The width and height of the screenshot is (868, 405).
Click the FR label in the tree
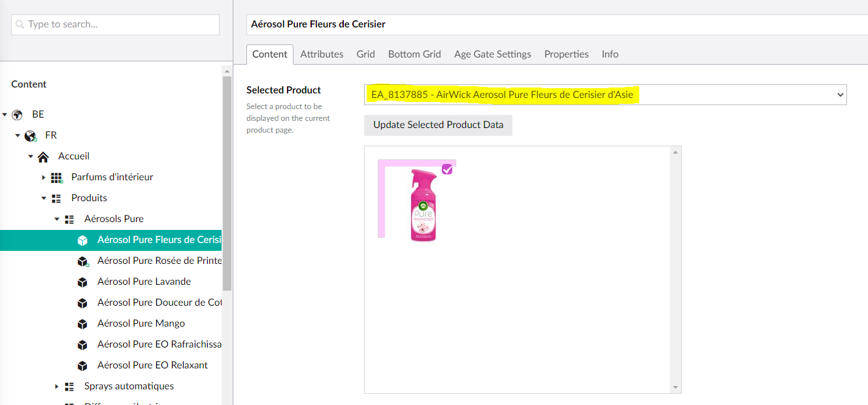coord(51,135)
